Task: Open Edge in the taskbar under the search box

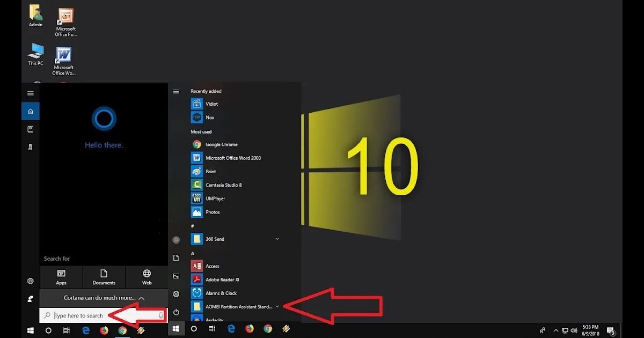Action: click(x=85, y=330)
